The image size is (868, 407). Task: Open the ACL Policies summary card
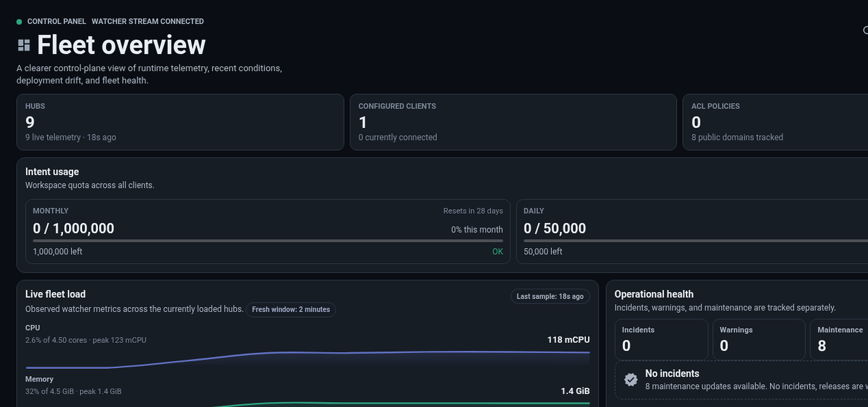[x=775, y=122]
